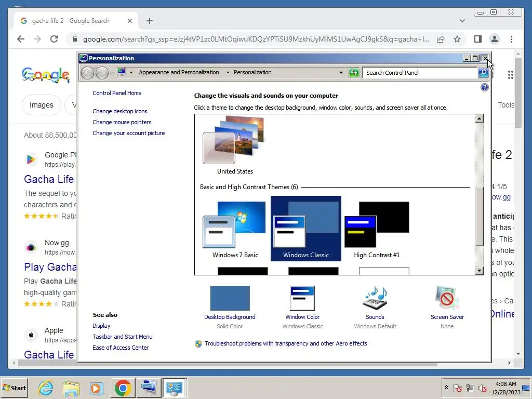The image size is (532, 399).
Task: Select the United States theme
Action: coord(235,145)
